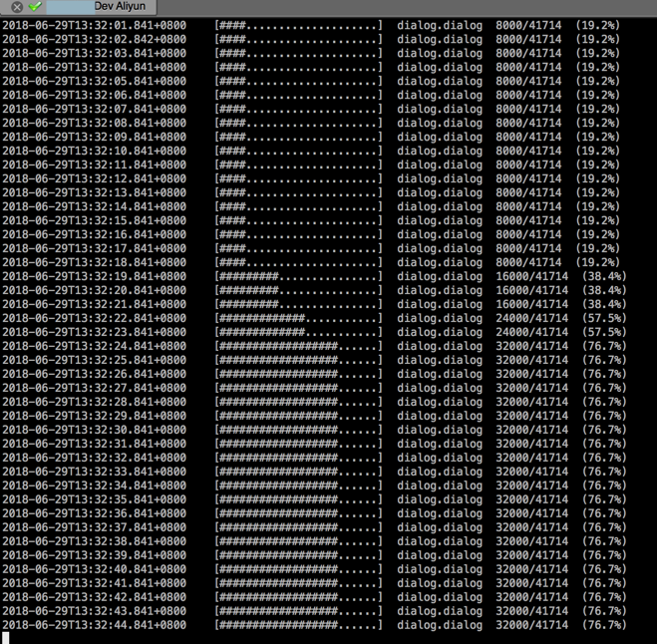657x644 pixels.
Task: Click timestamp 2018-06-29T13:32:31.841+0800
Action: click(95, 444)
